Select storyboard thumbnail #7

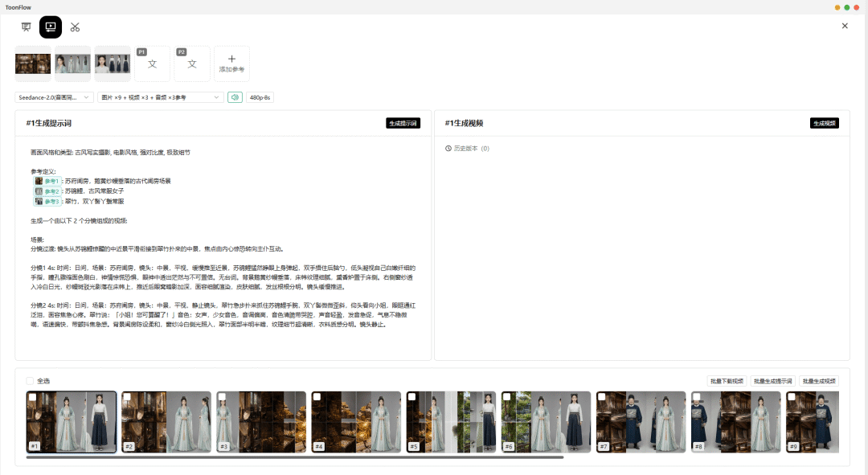pos(641,422)
